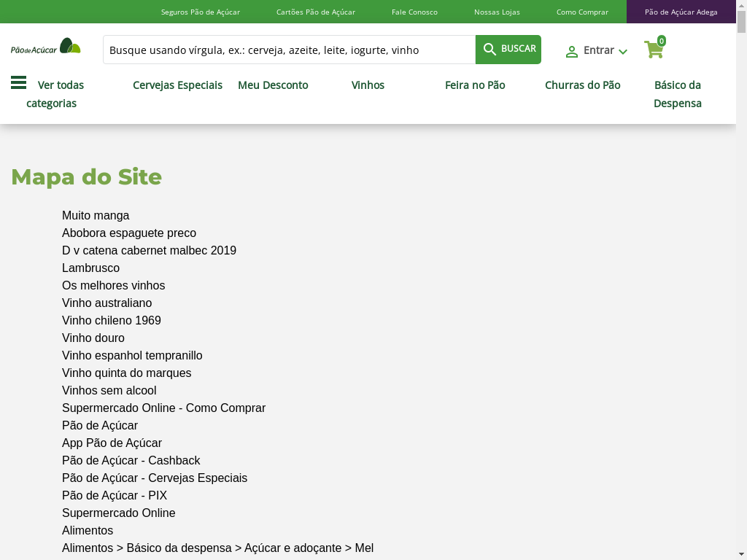Click the user profile icon
This screenshot has width=747, height=560.
(x=572, y=52)
